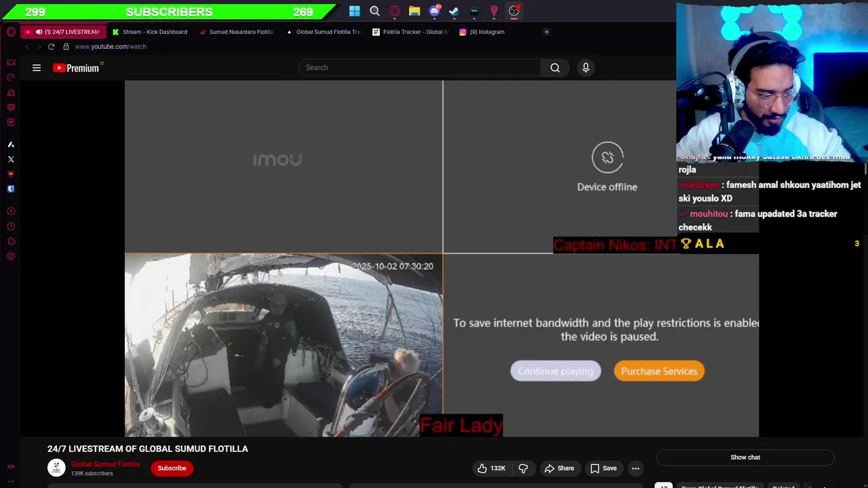868x488 pixels.
Task: Open GX Corner gamepad sidebar icon
Action: [x=11, y=62]
